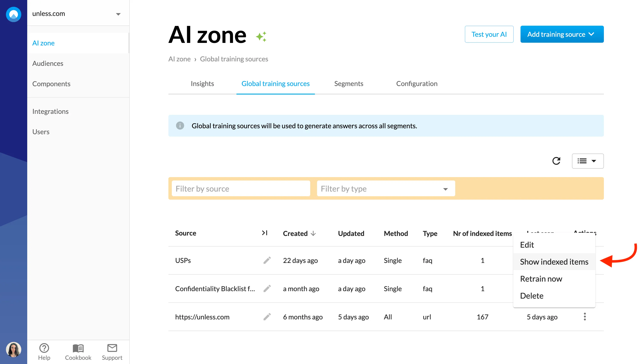
Task: Switch to the Segments tab
Action: click(349, 83)
